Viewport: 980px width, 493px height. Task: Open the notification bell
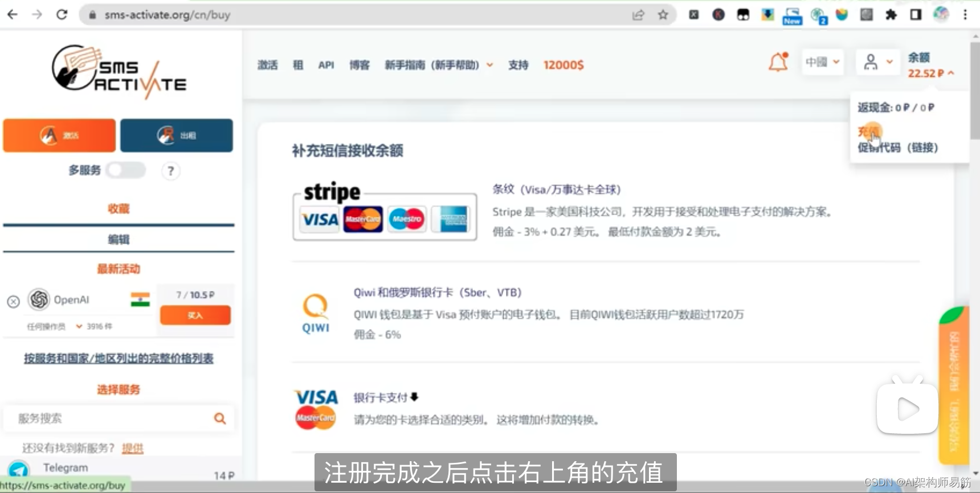coord(778,61)
